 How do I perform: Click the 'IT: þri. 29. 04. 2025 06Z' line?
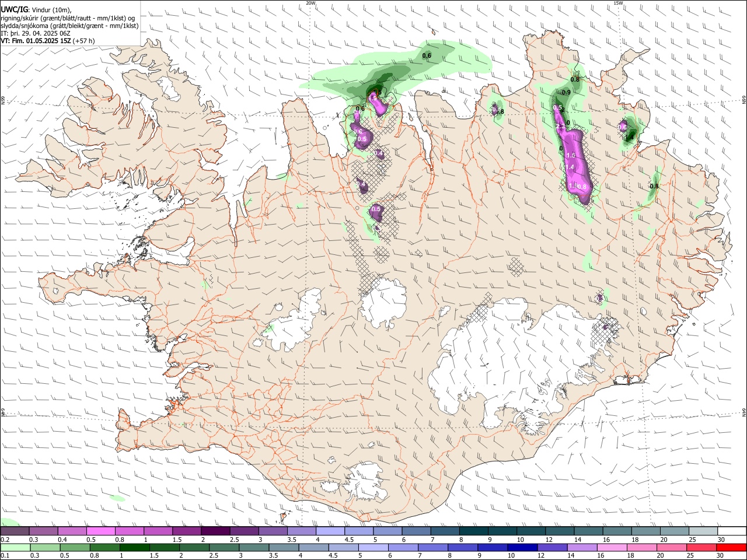coord(36,33)
